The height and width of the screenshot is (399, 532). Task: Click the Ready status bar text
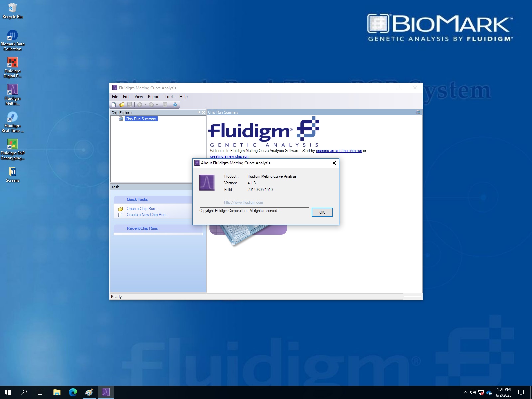(x=116, y=297)
